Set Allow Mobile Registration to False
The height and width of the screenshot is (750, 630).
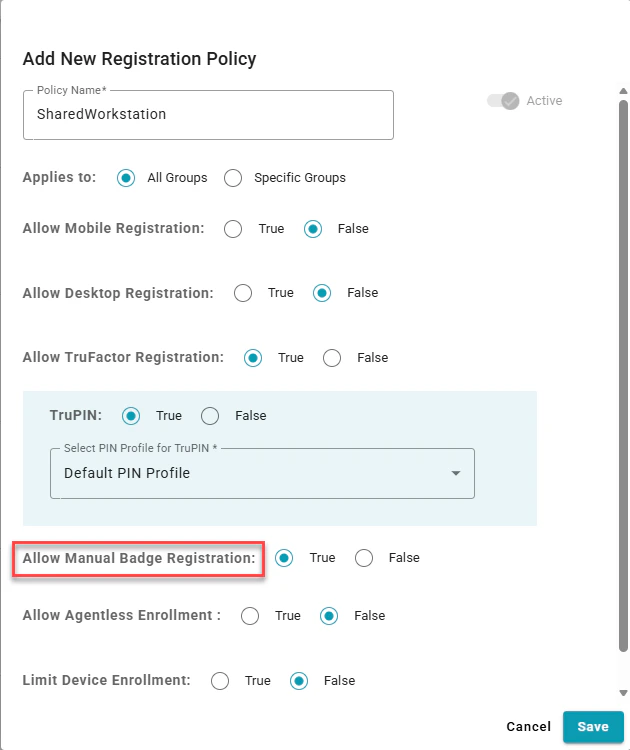click(x=313, y=229)
